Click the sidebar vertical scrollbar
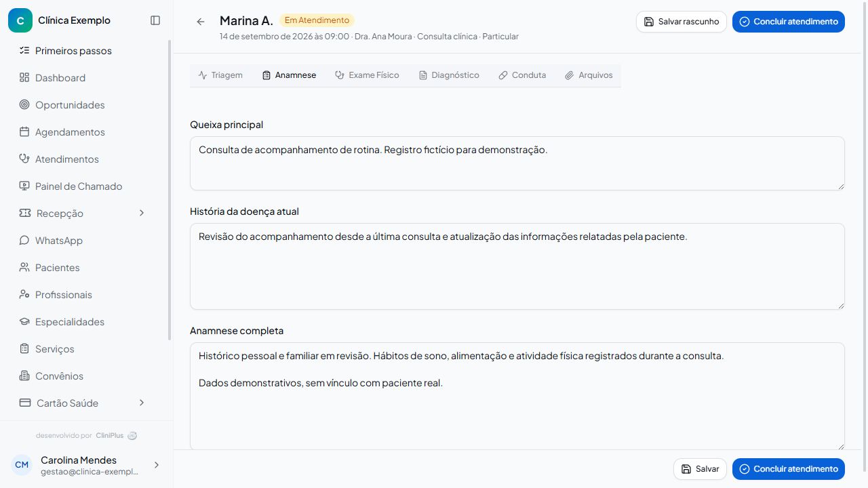This screenshot has width=868, height=488. click(x=170, y=190)
